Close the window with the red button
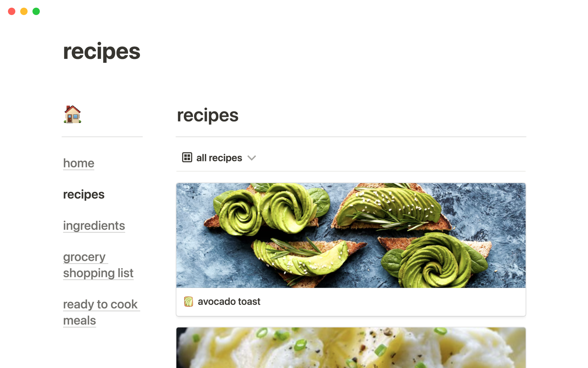588x368 pixels. point(12,11)
